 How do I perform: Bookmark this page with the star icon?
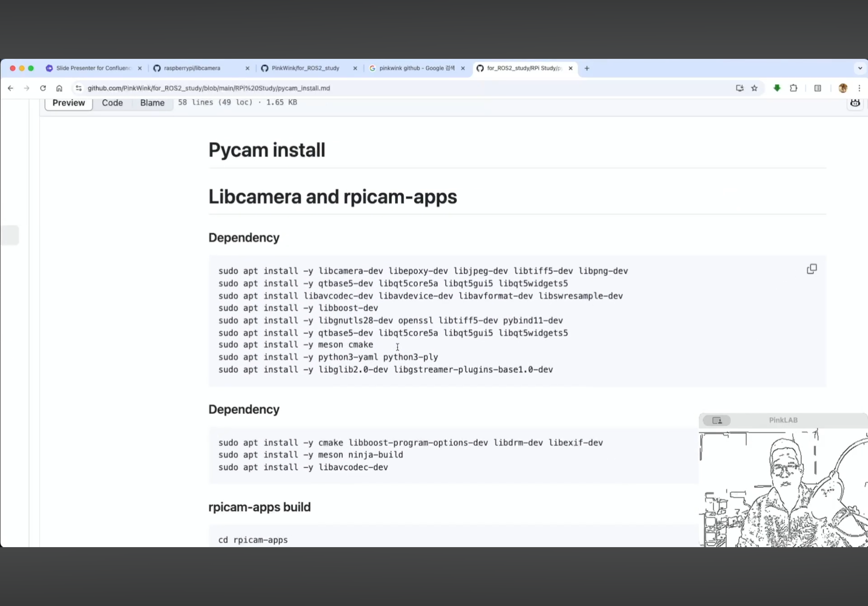tap(754, 88)
